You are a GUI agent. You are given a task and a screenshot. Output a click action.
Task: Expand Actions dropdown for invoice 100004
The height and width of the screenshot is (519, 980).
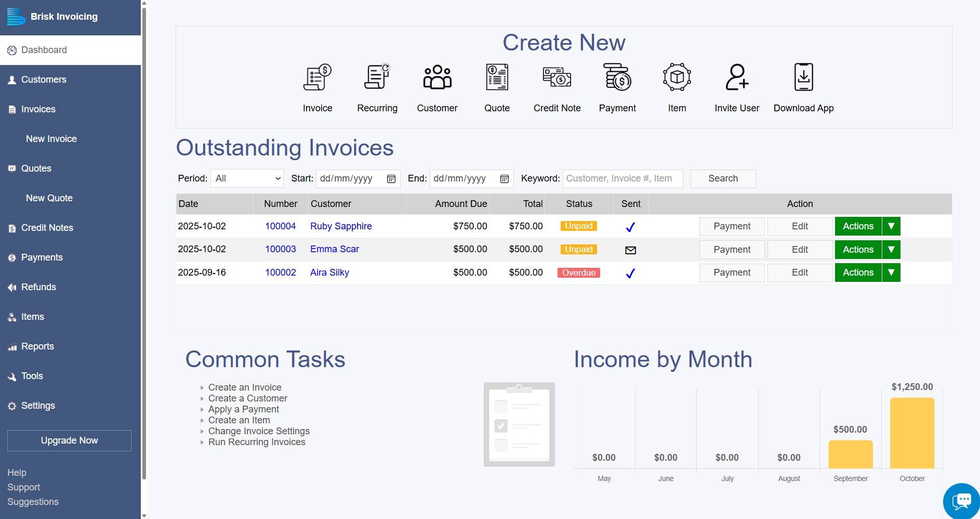[x=892, y=226]
